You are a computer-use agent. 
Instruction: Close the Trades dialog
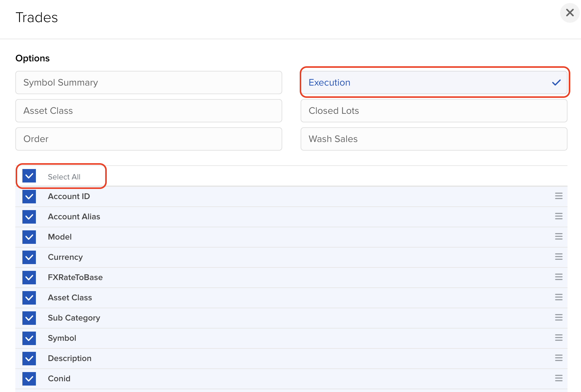(x=570, y=13)
